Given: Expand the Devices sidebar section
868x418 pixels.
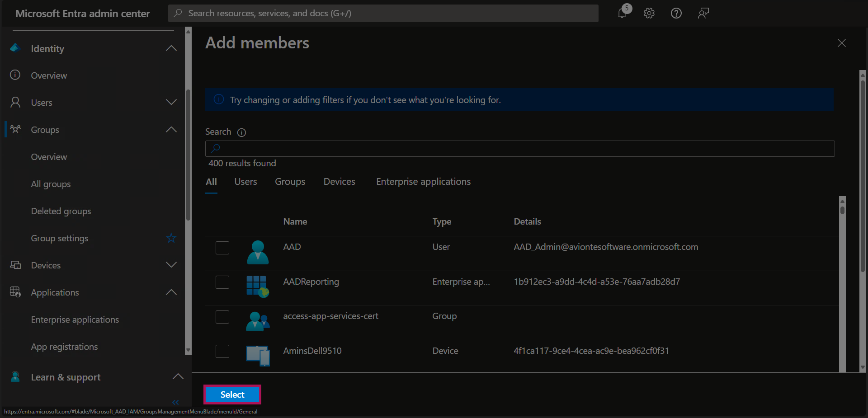Looking at the screenshot, I should click(171, 265).
